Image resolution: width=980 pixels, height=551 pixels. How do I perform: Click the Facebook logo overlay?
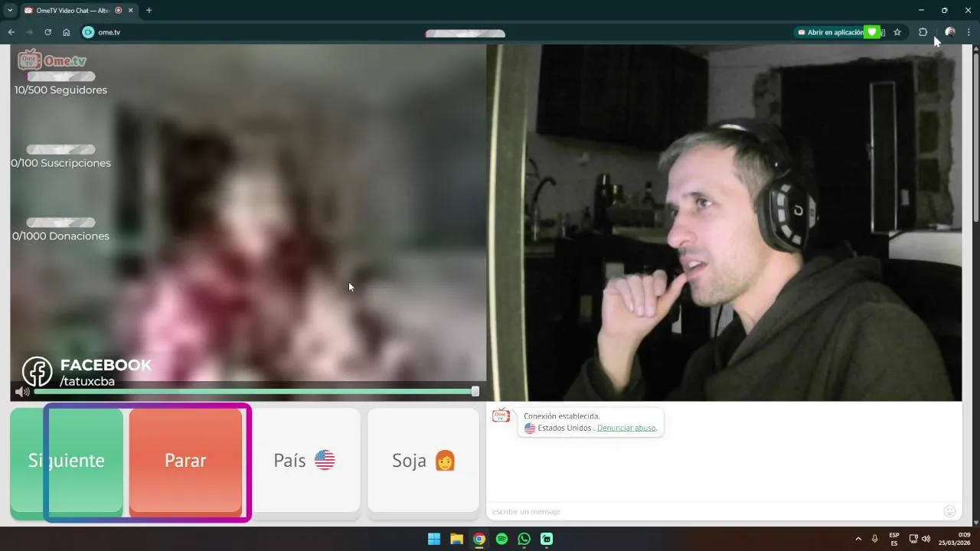click(x=37, y=371)
